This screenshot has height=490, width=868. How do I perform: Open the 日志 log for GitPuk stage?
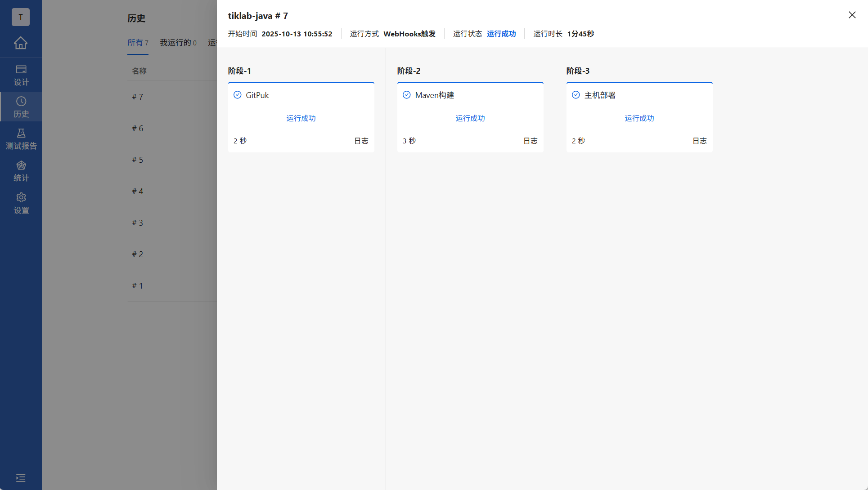tap(361, 141)
